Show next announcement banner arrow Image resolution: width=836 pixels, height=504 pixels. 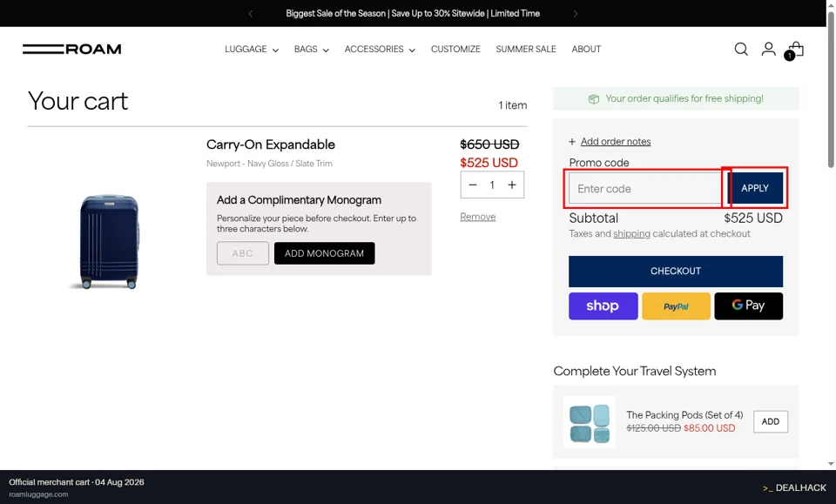pos(576,13)
